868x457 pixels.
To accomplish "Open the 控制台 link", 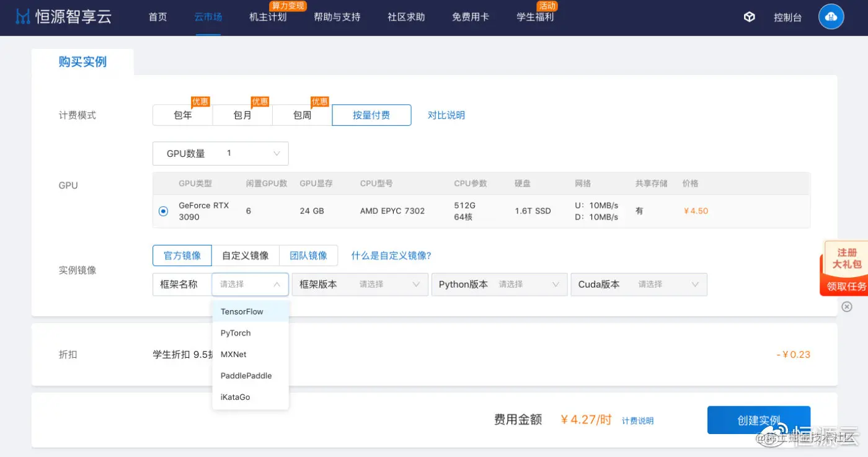I will pos(788,17).
